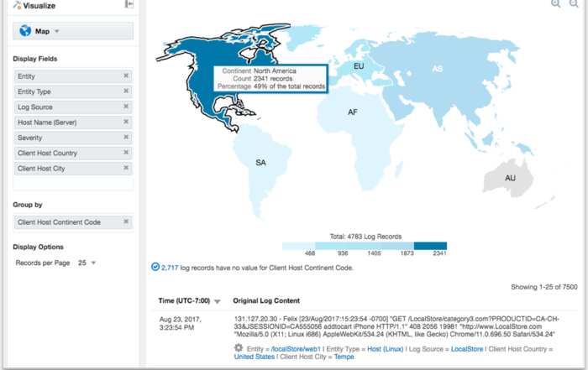Viewport: 588px width, 370px height.
Task: Click the check circle info icon
Action: (155, 267)
